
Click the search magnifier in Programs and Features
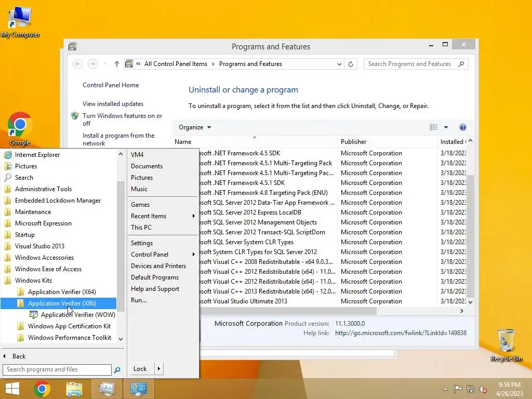click(x=461, y=64)
